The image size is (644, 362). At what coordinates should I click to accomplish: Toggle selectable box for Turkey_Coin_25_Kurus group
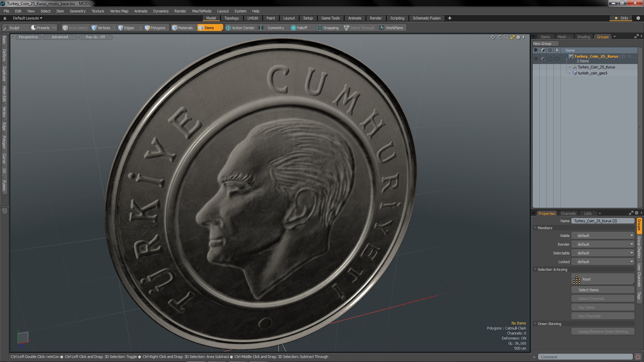coord(550,59)
